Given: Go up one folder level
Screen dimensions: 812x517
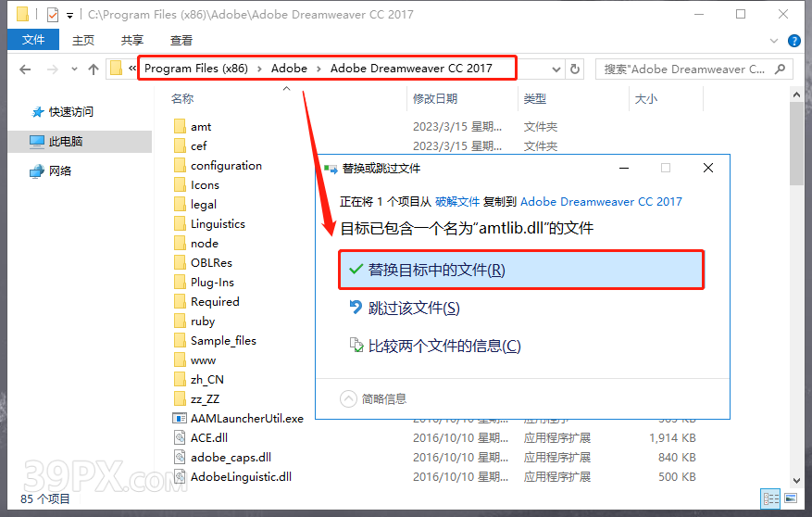Looking at the screenshot, I should (x=94, y=69).
